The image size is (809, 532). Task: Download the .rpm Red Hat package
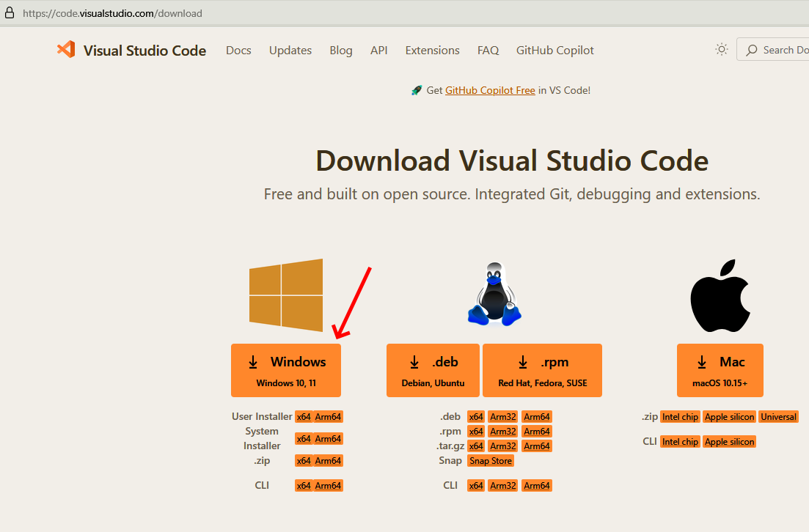542,370
